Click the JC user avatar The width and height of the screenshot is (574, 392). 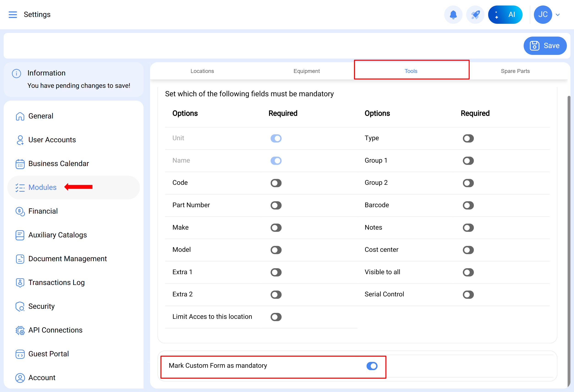click(543, 15)
